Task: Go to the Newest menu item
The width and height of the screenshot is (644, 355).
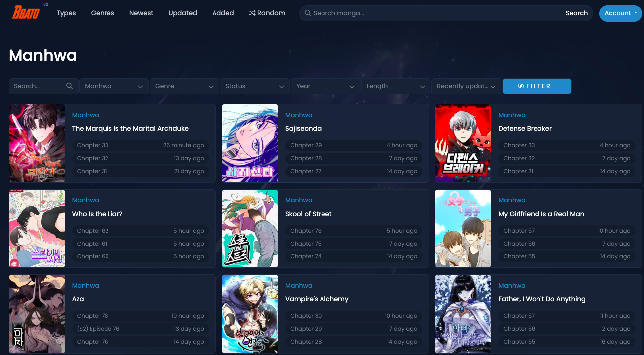Action: tap(141, 13)
